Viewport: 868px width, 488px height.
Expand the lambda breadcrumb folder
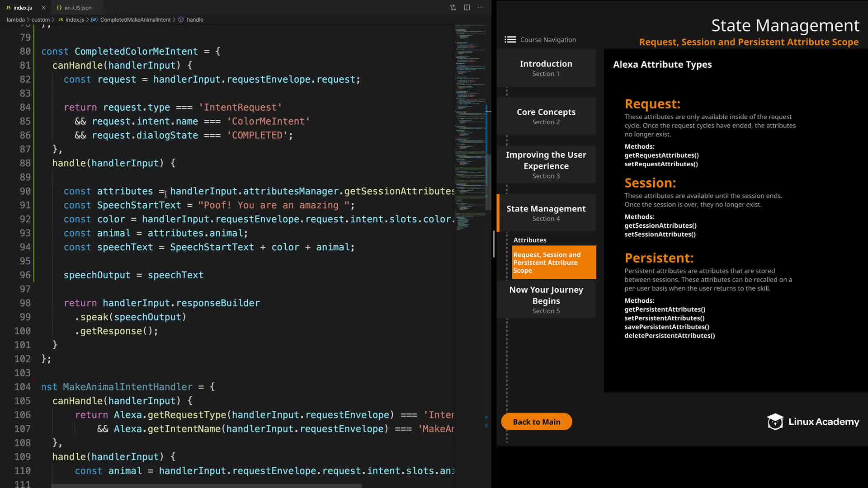click(x=15, y=20)
